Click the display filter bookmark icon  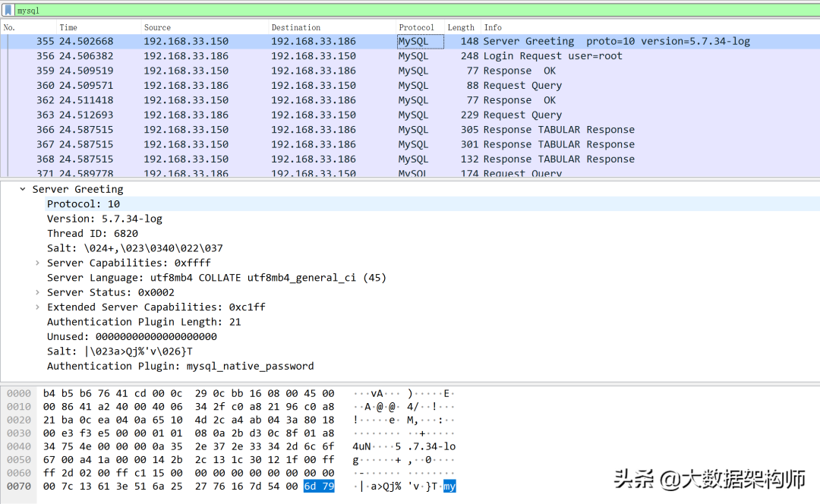(x=8, y=11)
